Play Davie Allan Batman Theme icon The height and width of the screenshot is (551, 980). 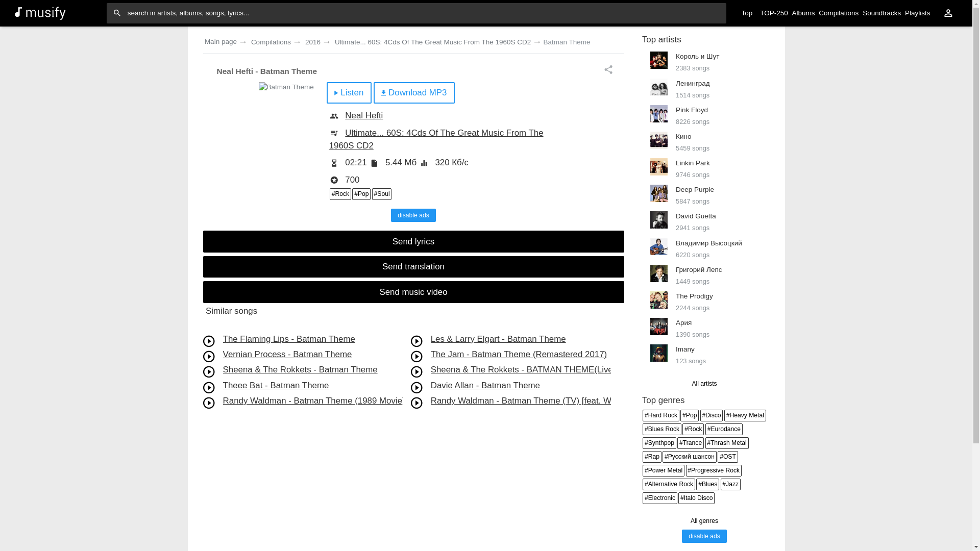pos(416,388)
